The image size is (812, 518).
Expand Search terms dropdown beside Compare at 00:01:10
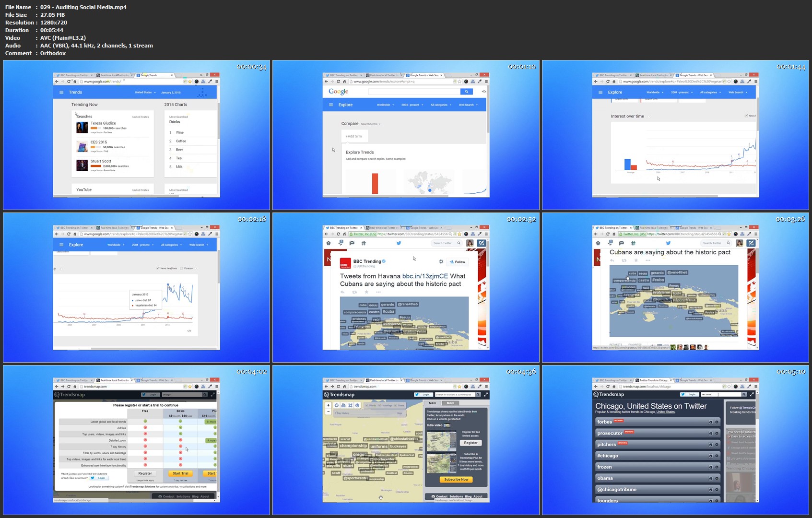370,124
